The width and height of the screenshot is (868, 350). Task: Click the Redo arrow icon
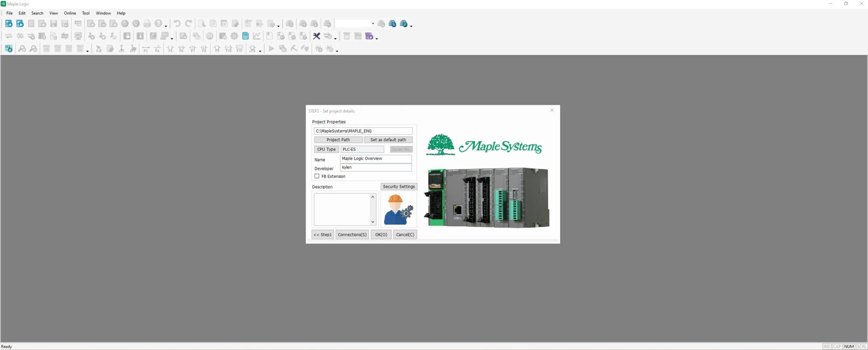pos(189,23)
